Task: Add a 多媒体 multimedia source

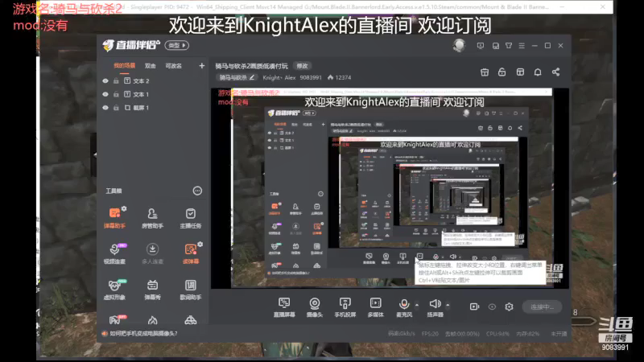Action: [375, 307]
